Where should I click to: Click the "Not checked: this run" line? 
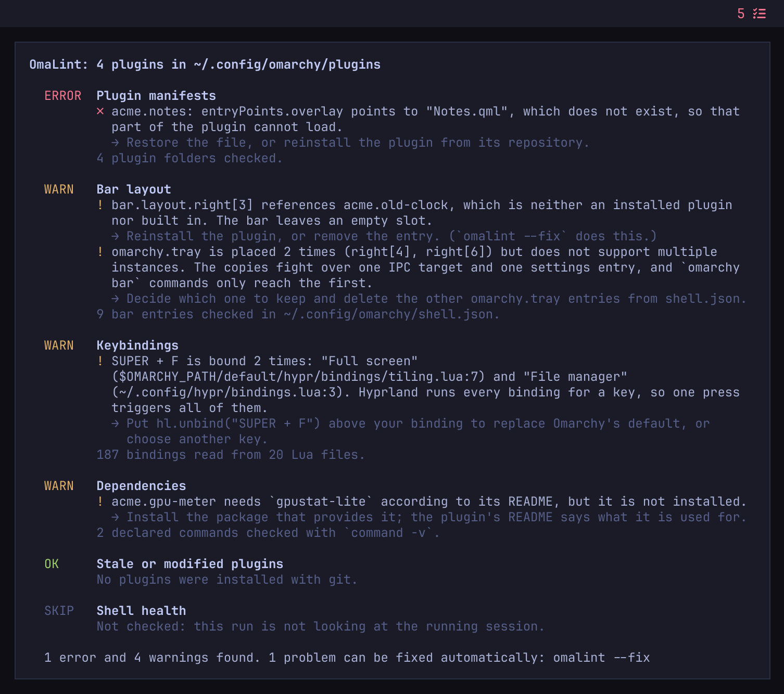tap(320, 626)
